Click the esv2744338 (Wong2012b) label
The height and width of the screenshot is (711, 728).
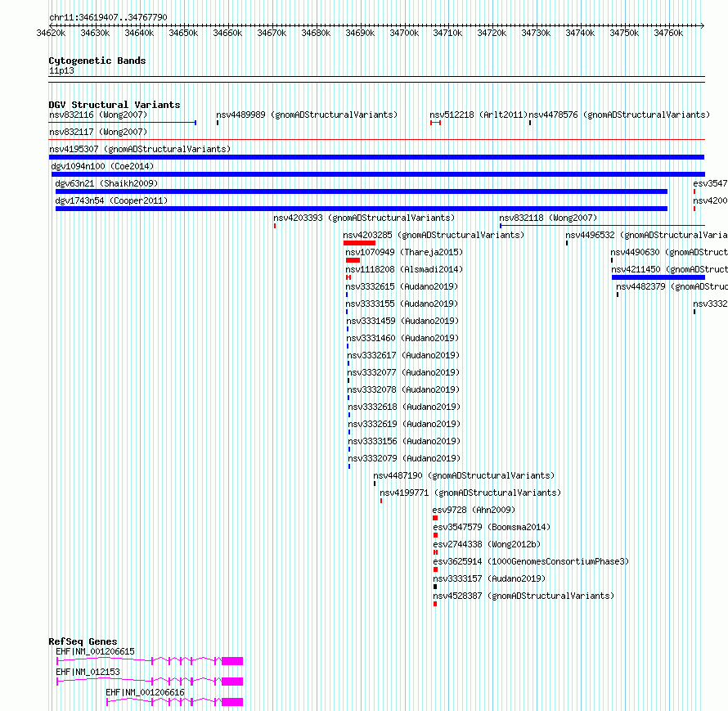[487, 544]
